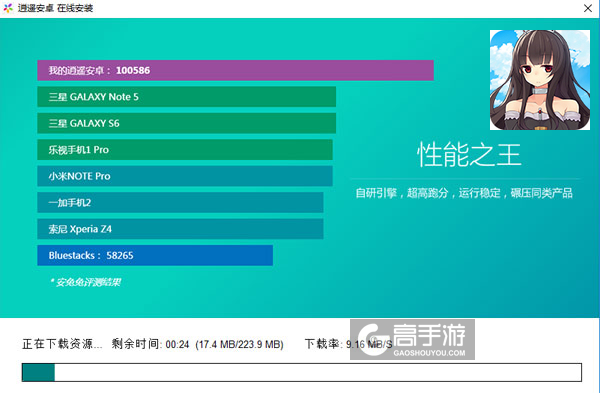
Task: Click the 自研引擎，超高跑分 description line
Action: [464, 193]
